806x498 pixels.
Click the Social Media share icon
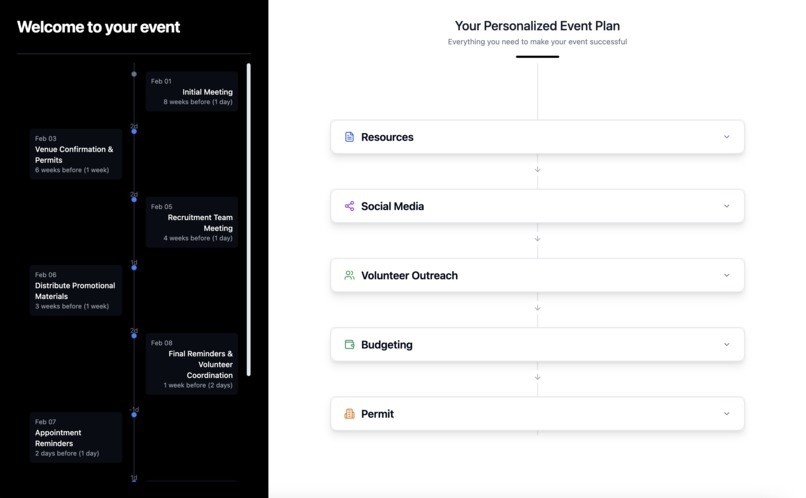(x=349, y=206)
